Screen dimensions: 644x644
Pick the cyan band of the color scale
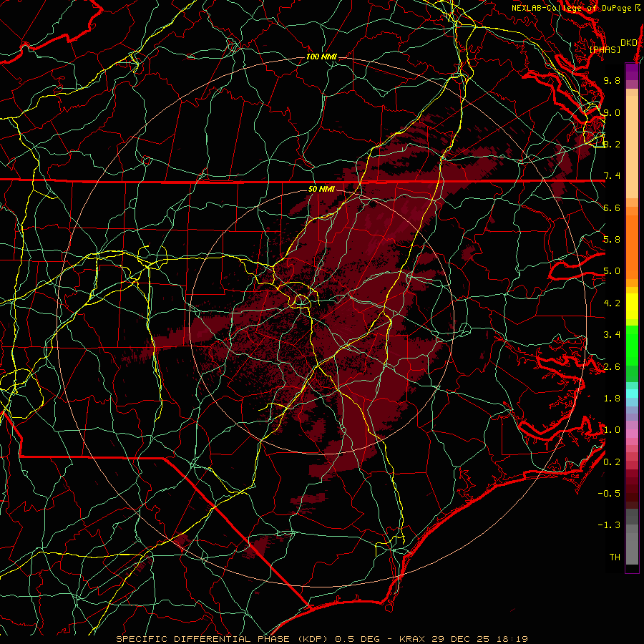(632, 394)
